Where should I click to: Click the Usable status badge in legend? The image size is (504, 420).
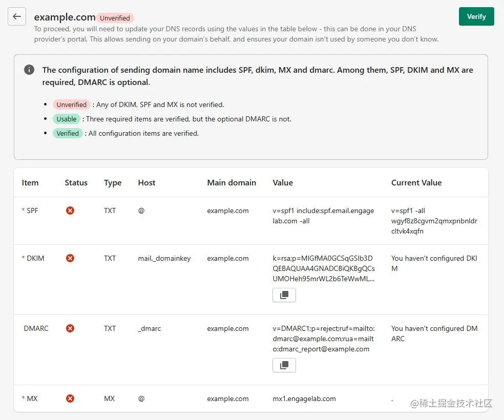67,119
